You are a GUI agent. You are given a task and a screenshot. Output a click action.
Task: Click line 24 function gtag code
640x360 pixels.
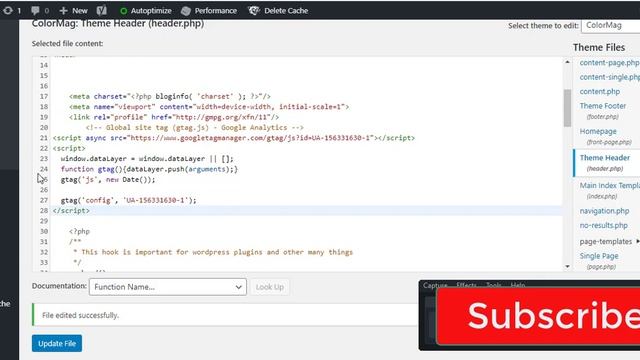[149, 169]
